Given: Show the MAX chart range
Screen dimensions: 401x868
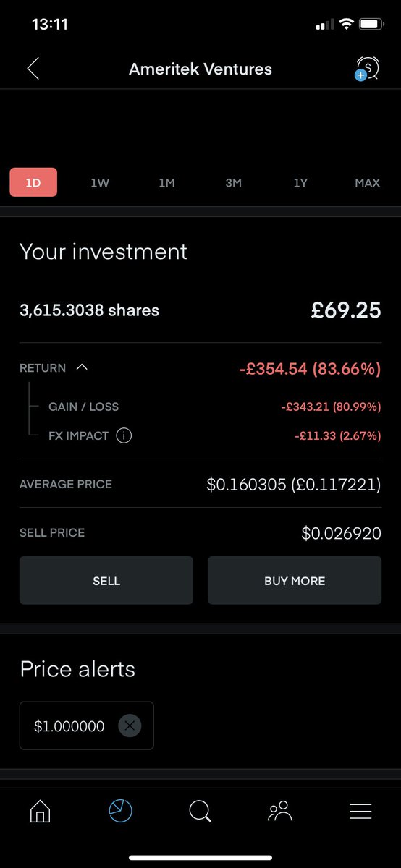Looking at the screenshot, I should click(x=367, y=183).
